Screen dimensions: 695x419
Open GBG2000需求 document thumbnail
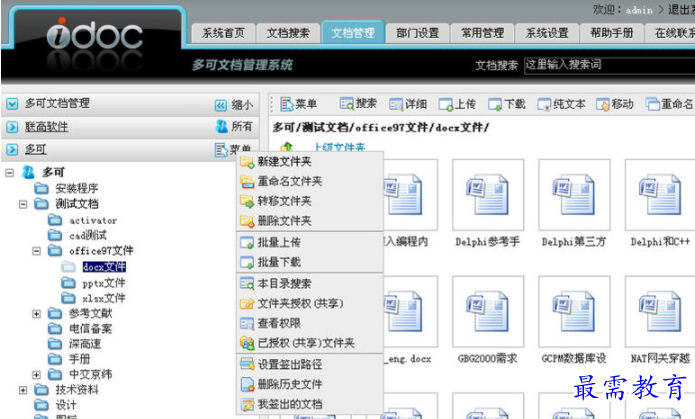click(488, 311)
